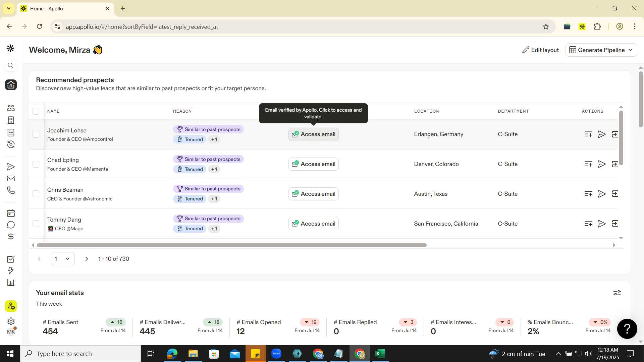Open Excel from the taskbar
Screen dimensions: 644x362
point(380,354)
